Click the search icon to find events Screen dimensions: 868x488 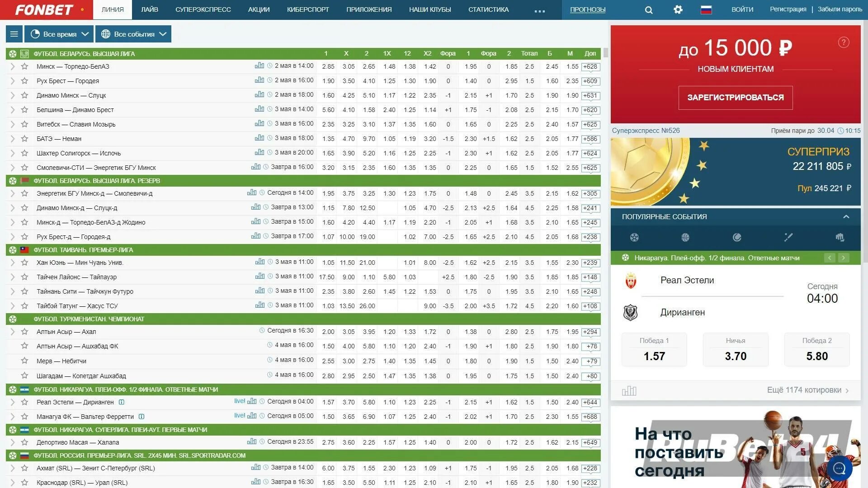tap(648, 10)
